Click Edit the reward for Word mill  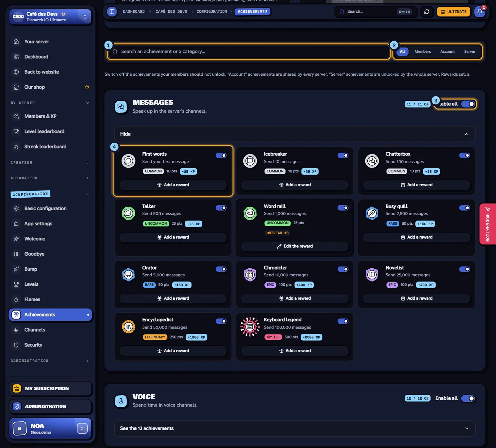coord(295,246)
